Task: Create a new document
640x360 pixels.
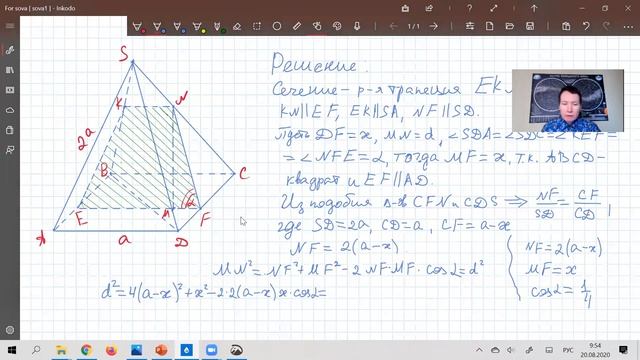Action: pyautogui.click(x=489, y=27)
